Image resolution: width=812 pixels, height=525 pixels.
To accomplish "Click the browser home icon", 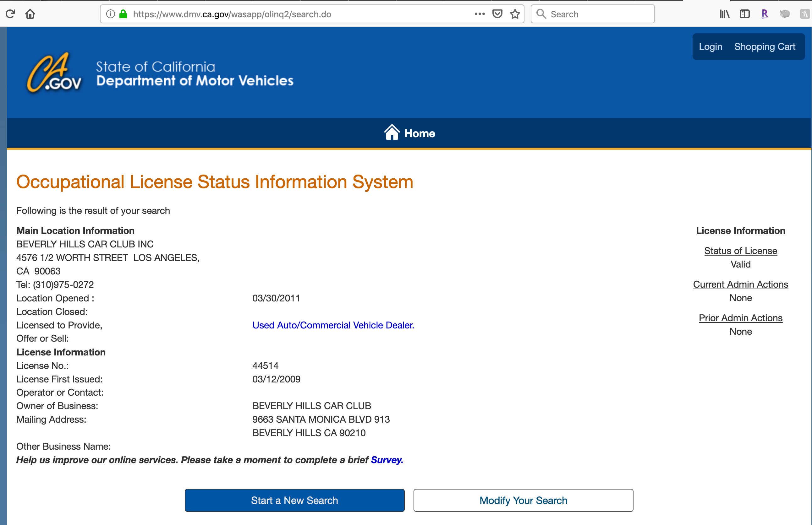I will tap(30, 14).
